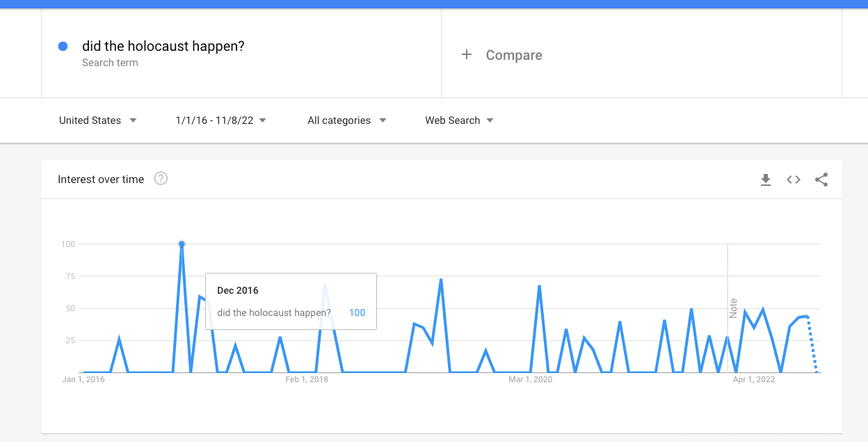
Task: Open the embed code icon
Action: 794,180
